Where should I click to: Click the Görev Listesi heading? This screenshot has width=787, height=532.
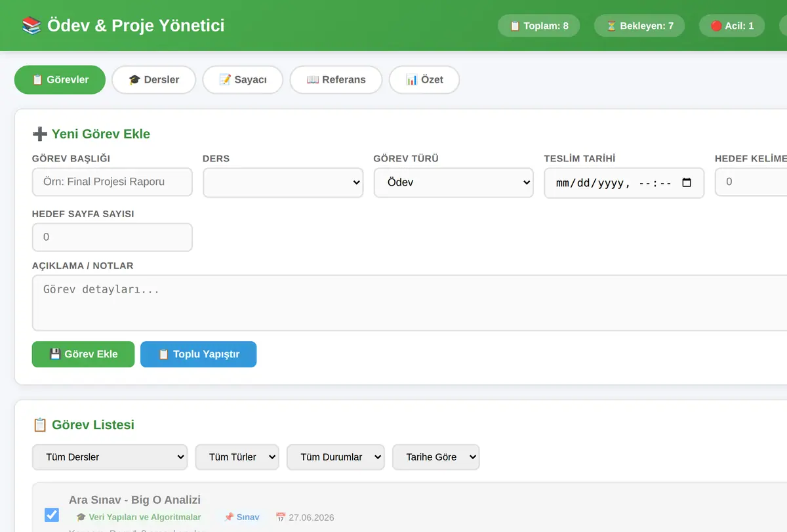pyautogui.click(x=83, y=424)
